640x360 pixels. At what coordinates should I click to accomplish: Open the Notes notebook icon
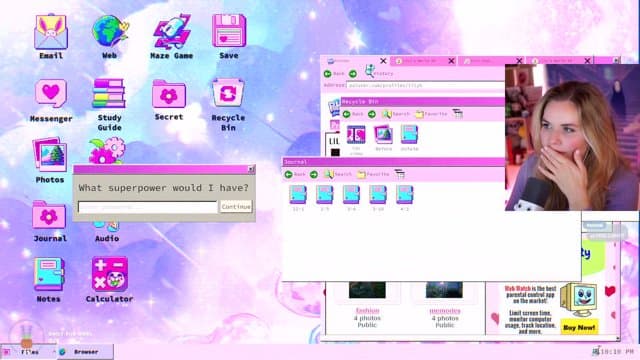[x=49, y=274]
